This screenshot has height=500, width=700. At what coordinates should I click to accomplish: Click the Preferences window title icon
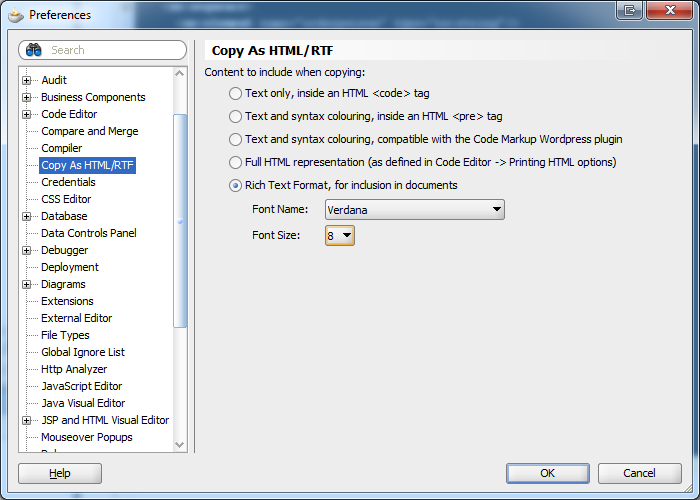(x=16, y=15)
